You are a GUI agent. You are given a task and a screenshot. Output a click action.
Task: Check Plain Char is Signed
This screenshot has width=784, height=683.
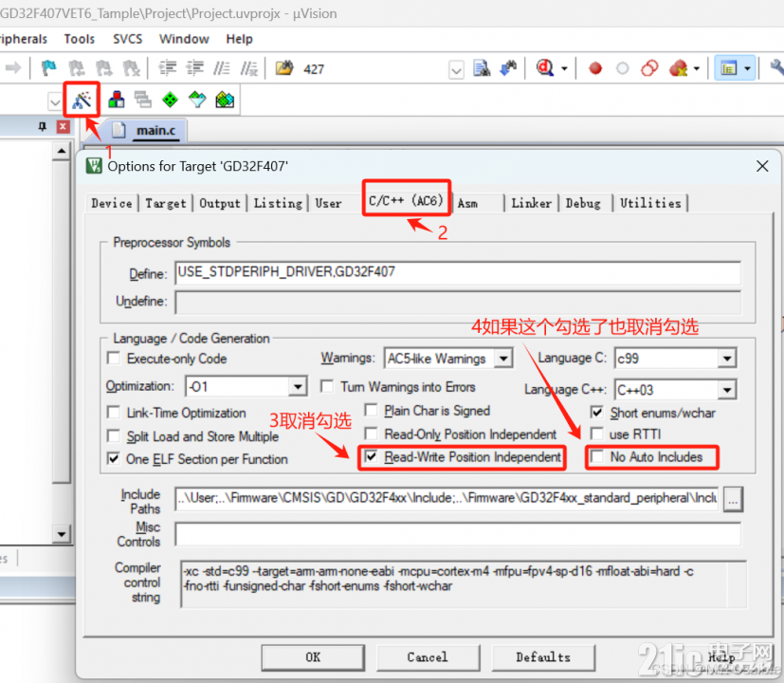(x=372, y=411)
